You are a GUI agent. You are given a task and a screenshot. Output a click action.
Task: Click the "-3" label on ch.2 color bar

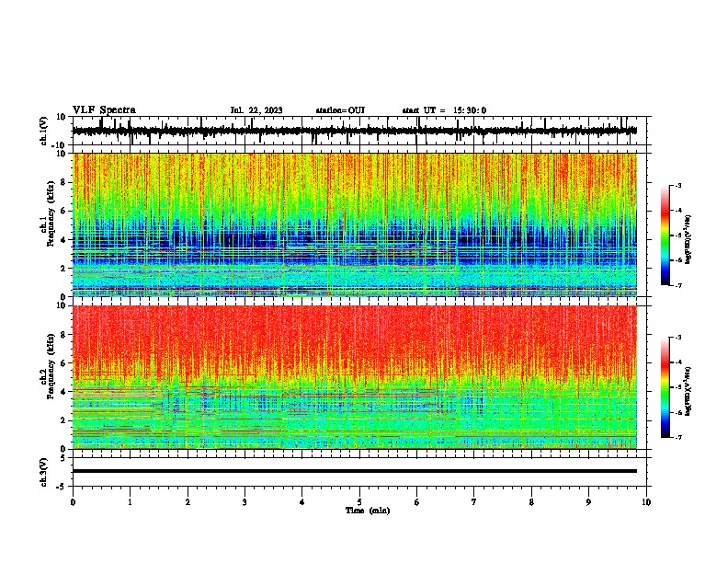677,338
